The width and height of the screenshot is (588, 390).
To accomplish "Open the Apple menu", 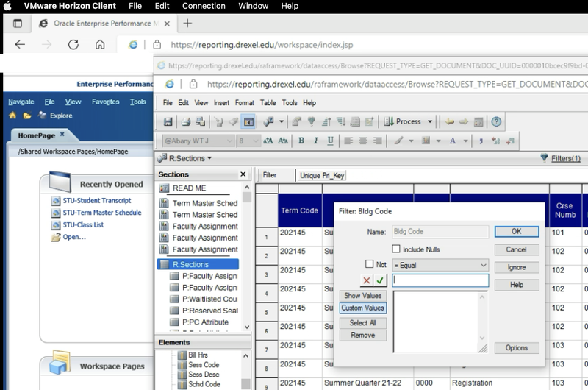I will pos(7,6).
